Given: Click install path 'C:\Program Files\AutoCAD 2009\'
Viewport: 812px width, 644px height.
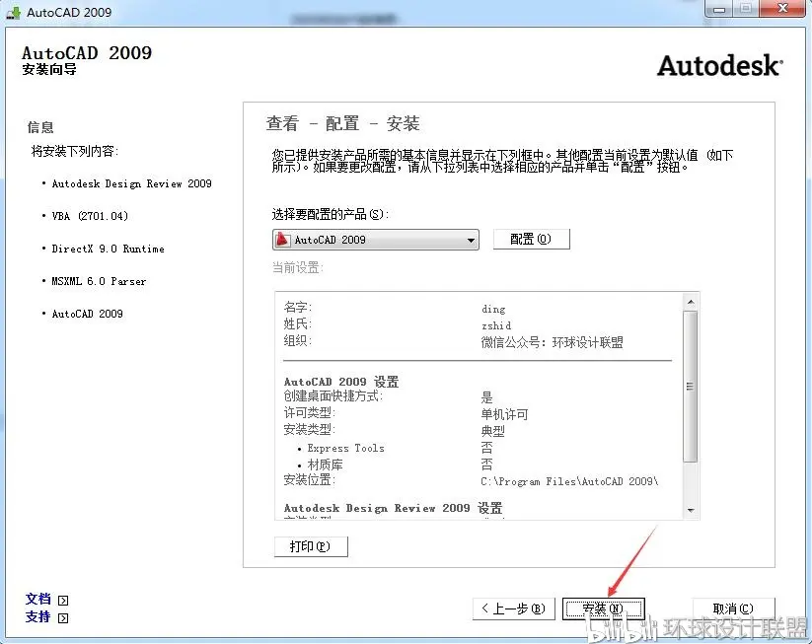Looking at the screenshot, I should (x=569, y=481).
